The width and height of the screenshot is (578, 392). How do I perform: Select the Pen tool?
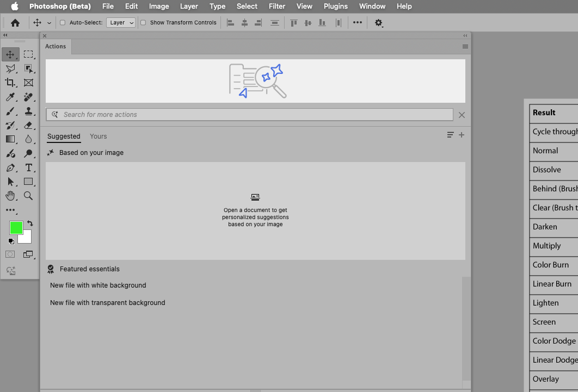point(10,167)
